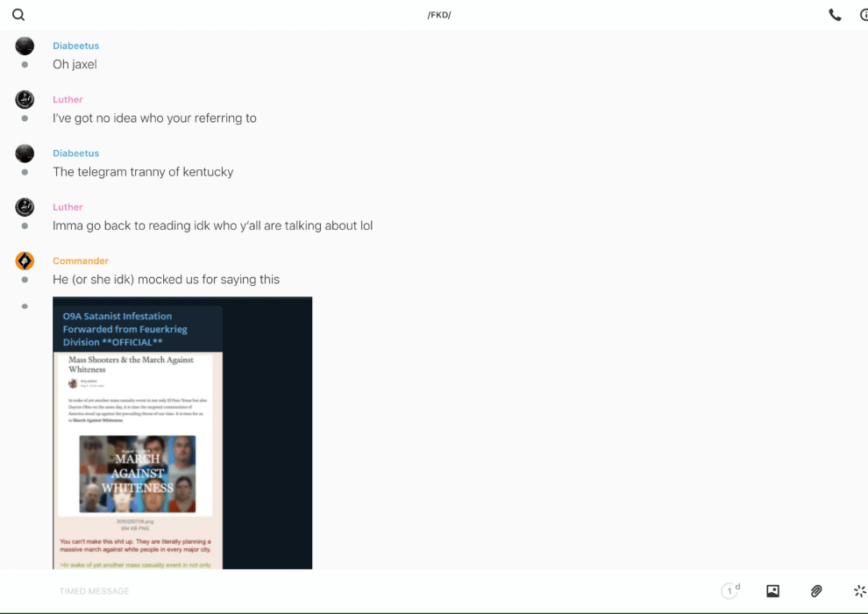The width and height of the screenshot is (868, 614).
Task: Click Diabeetus avatar beside "Oh jaxel"
Action: [x=25, y=46]
